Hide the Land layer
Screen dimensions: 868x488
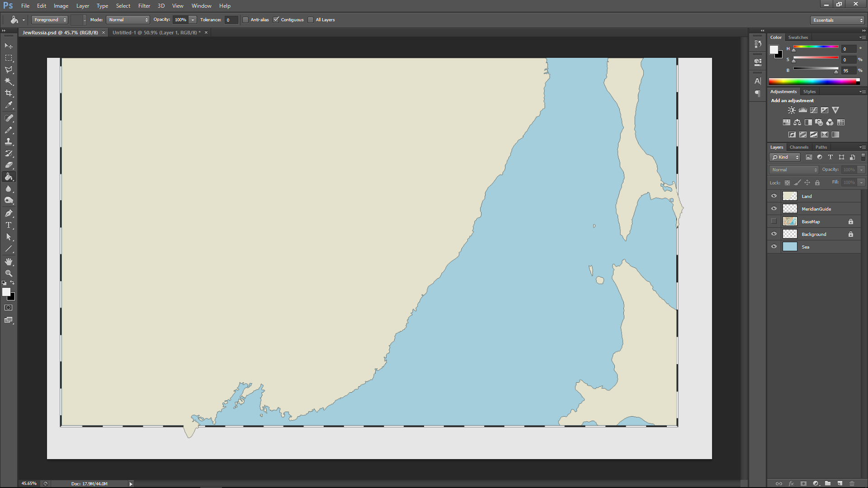pos(774,196)
